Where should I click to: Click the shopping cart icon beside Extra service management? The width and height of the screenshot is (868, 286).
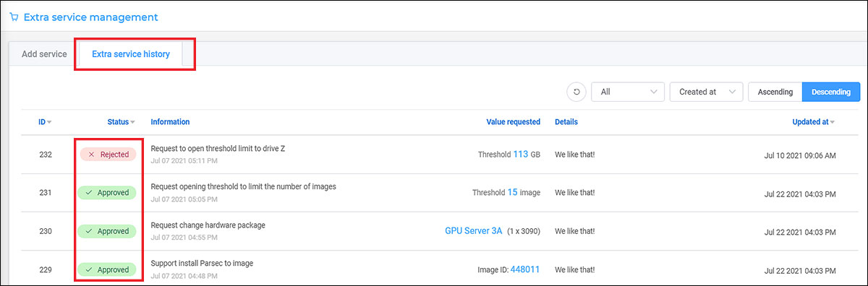point(14,17)
